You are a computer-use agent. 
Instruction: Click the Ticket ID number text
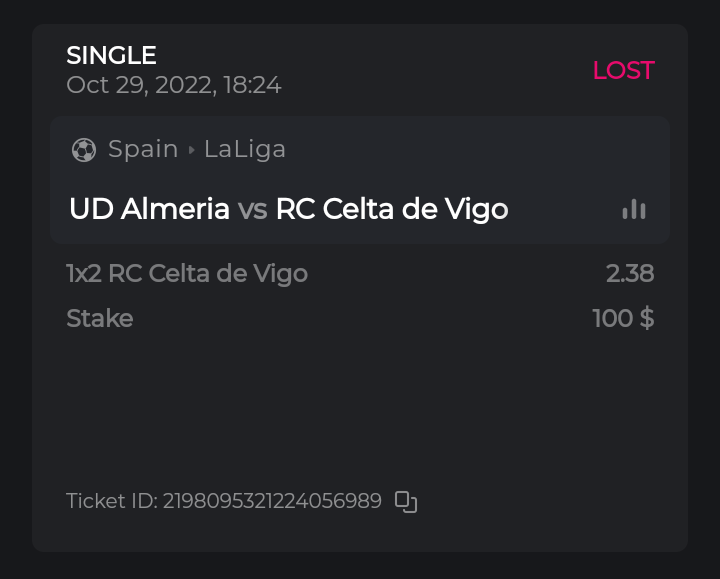click(x=272, y=501)
